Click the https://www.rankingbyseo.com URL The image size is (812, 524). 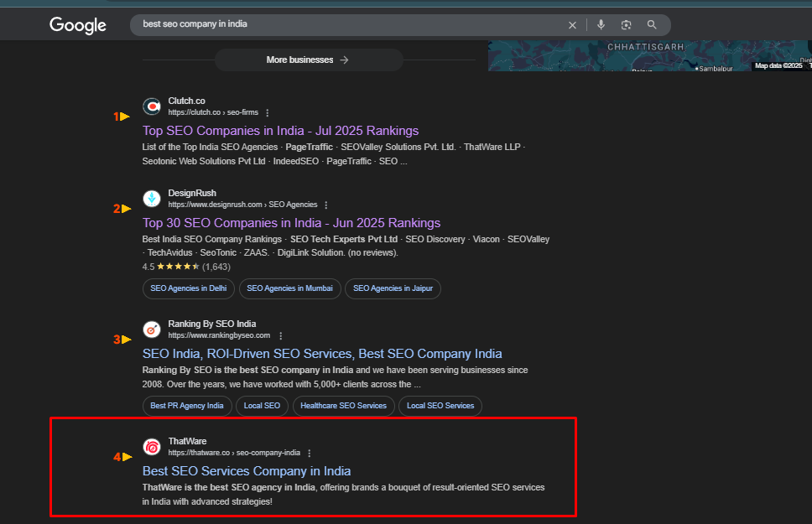[219, 335]
